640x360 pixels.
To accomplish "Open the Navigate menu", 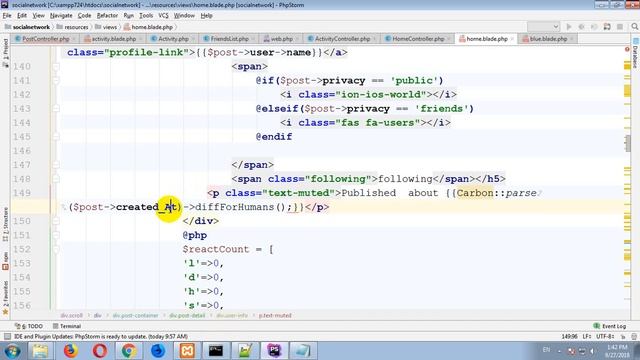I will [61, 16].
